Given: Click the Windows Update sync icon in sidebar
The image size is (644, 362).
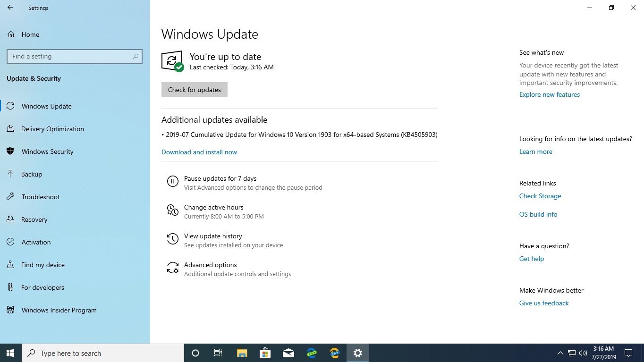Looking at the screenshot, I should (x=10, y=106).
